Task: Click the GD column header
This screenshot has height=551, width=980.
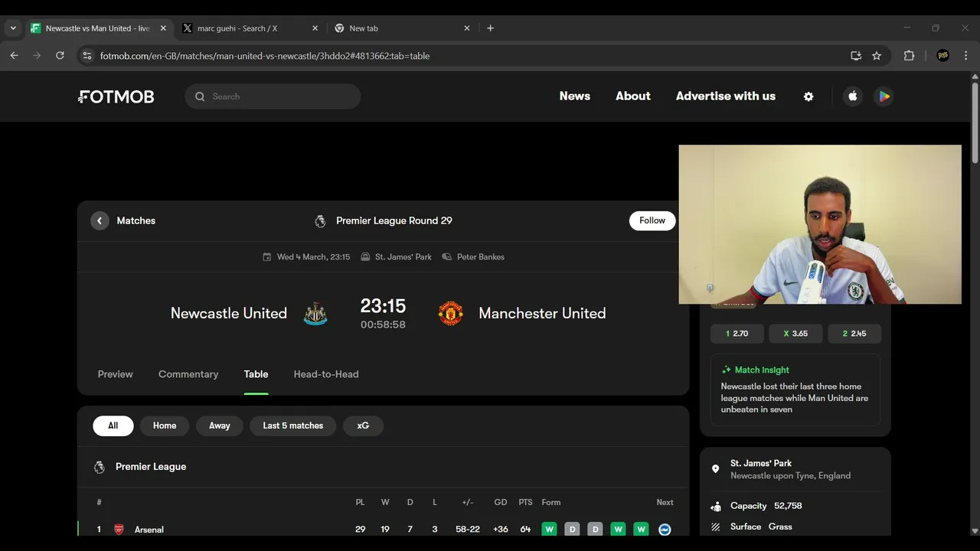Action: (x=501, y=503)
